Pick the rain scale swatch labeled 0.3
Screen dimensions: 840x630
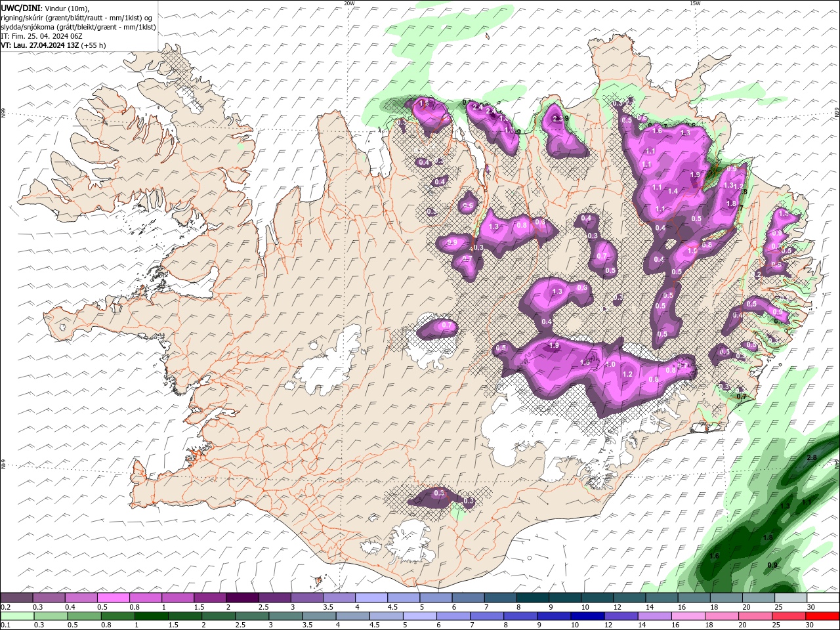(x=51, y=616)
